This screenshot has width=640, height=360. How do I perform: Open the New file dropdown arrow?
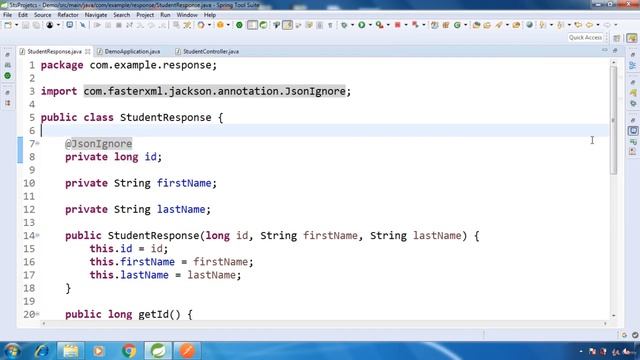tap(16, 25)
